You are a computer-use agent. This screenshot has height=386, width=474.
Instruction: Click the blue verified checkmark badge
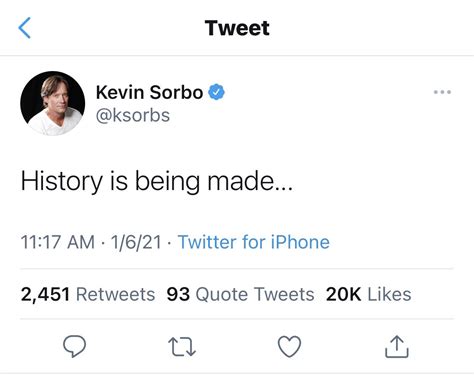coord(217,92)
